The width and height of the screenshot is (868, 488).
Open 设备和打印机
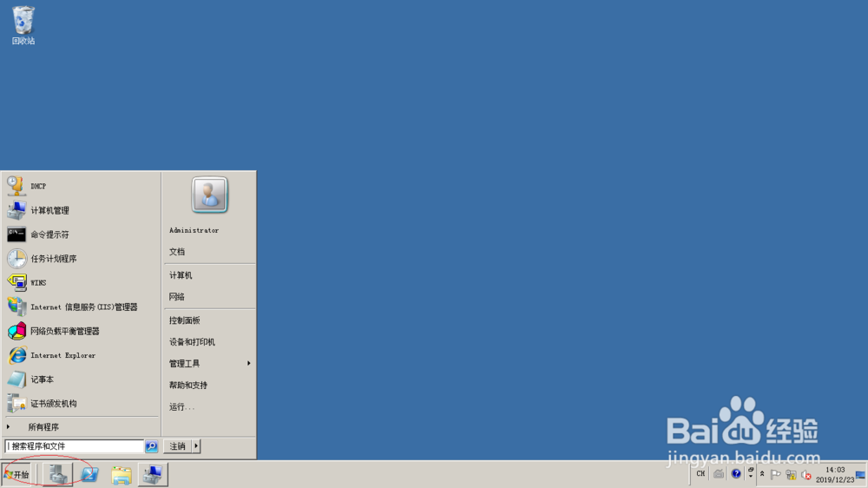coord(209,342)
